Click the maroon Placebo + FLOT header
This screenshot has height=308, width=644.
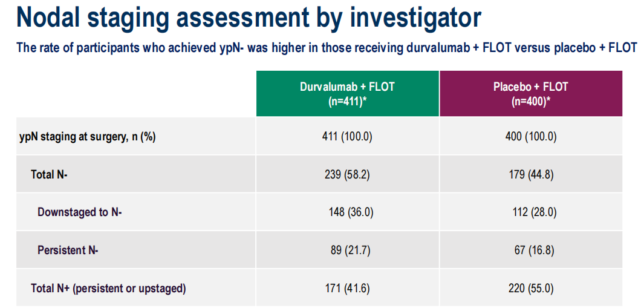[530, 94]
